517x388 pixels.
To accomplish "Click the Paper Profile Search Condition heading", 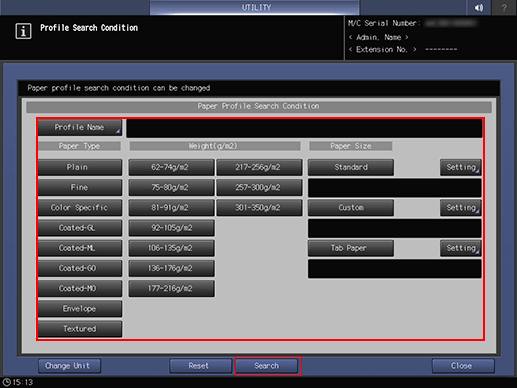I will [x=259, y=106].
